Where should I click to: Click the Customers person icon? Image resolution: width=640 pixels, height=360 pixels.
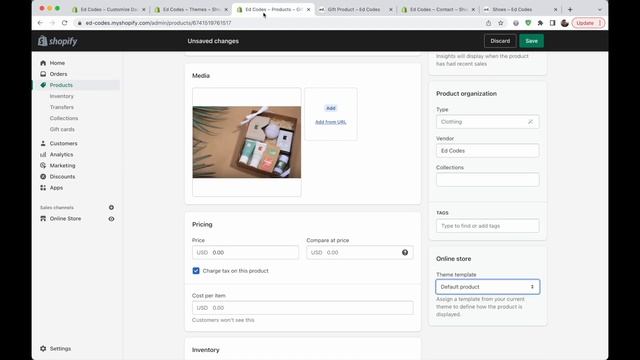(x=43, y=143)
